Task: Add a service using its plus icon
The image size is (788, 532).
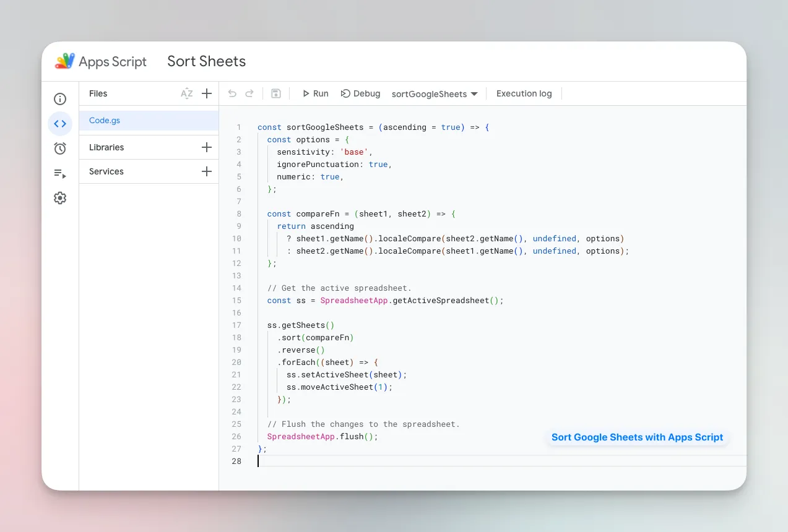Action: point(206,171)
